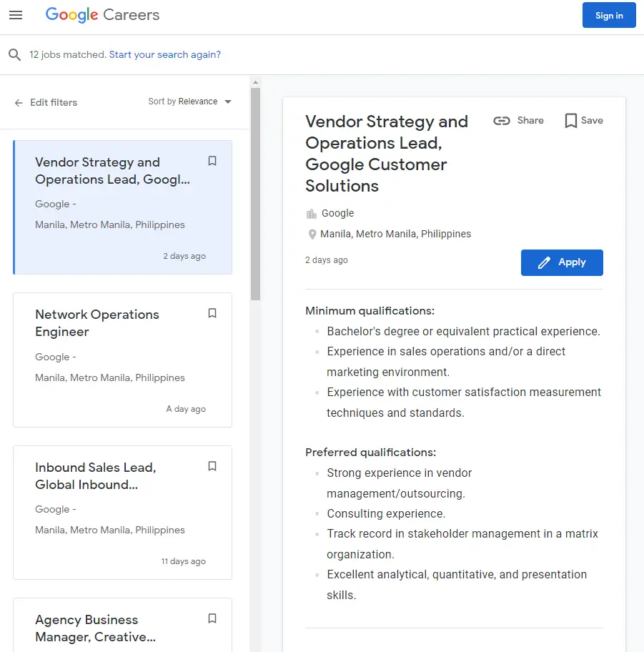Click the building icon next to Google
The image size is (644, 652).
pos(312,214)
